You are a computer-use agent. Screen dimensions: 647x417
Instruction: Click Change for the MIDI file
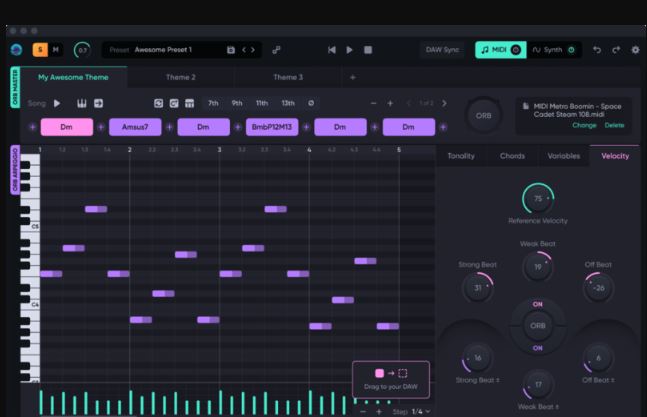coord(584,125)
